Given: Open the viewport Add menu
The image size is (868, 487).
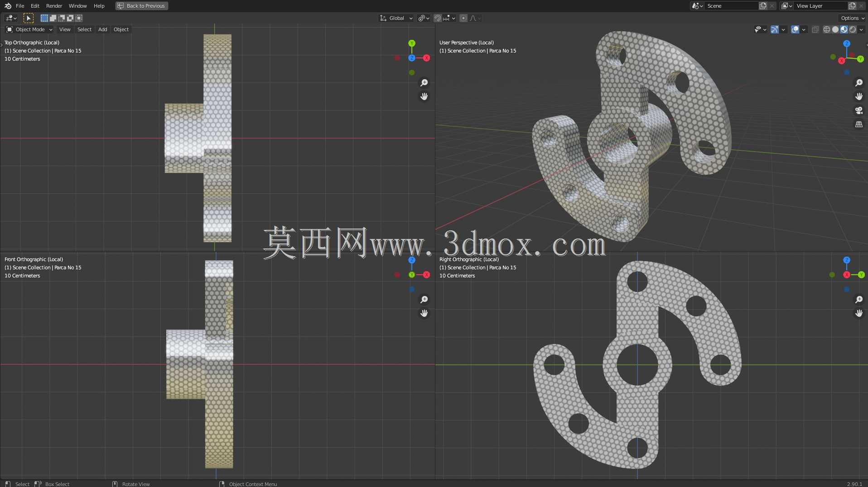Looking at the screenshot, I should (103, 29).
